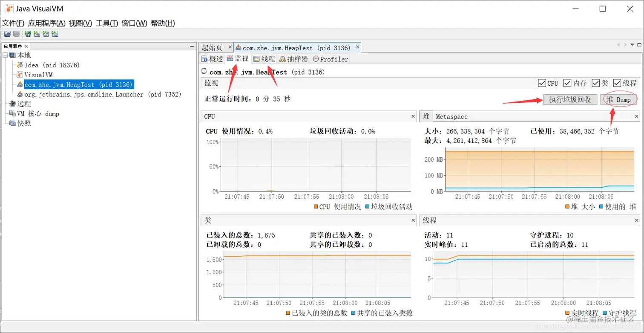The height and width of the screenshot is (333, 644).
Task: Click the 执行垃圾回收 button
Action: (x=570, y=99)
